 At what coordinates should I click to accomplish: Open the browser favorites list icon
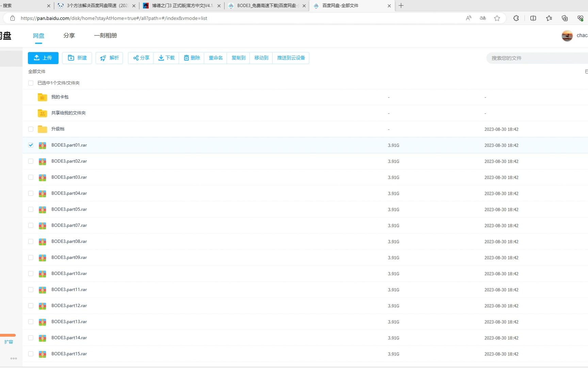click(549, 18)
